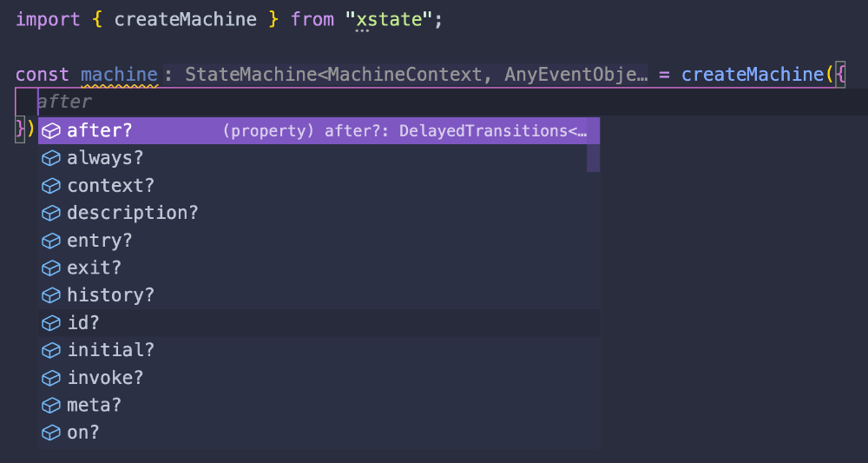The width and height of the screenshot is (868, 463).
Task: Choose the invoke? completion entry
Action: [105, 377]
